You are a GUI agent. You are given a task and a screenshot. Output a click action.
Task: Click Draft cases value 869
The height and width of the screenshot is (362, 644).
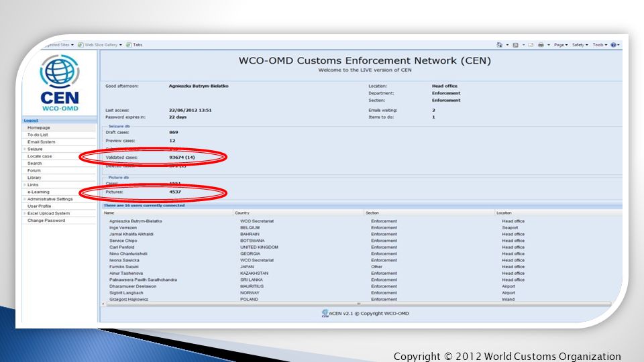click(x=174, y=133)
